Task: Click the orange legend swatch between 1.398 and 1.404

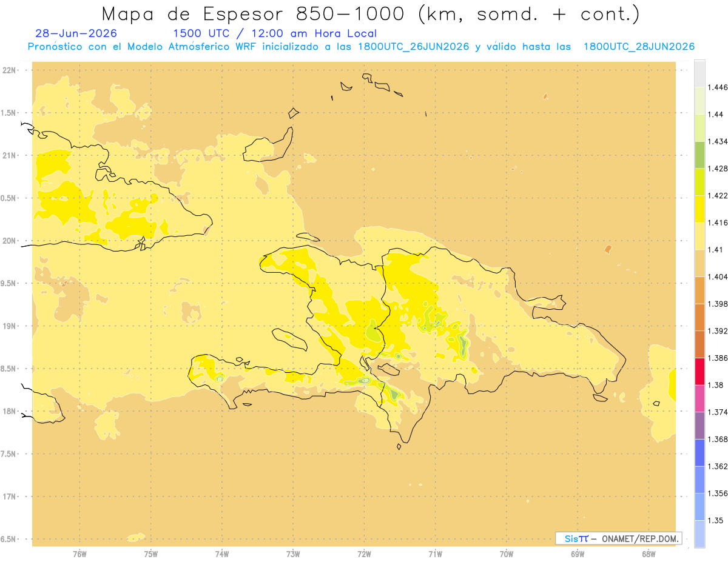Action: tap(699, 290)
